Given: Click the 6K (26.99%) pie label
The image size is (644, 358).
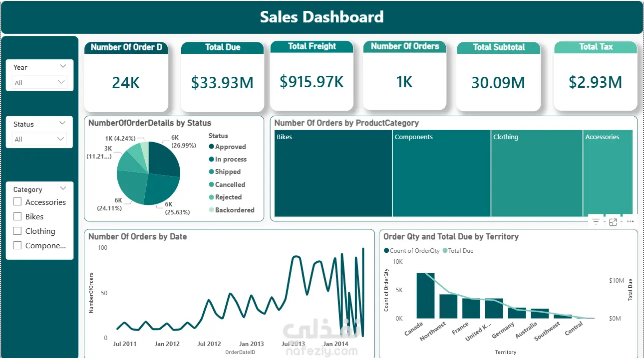Looking at the screenshot, I should 183,142.
